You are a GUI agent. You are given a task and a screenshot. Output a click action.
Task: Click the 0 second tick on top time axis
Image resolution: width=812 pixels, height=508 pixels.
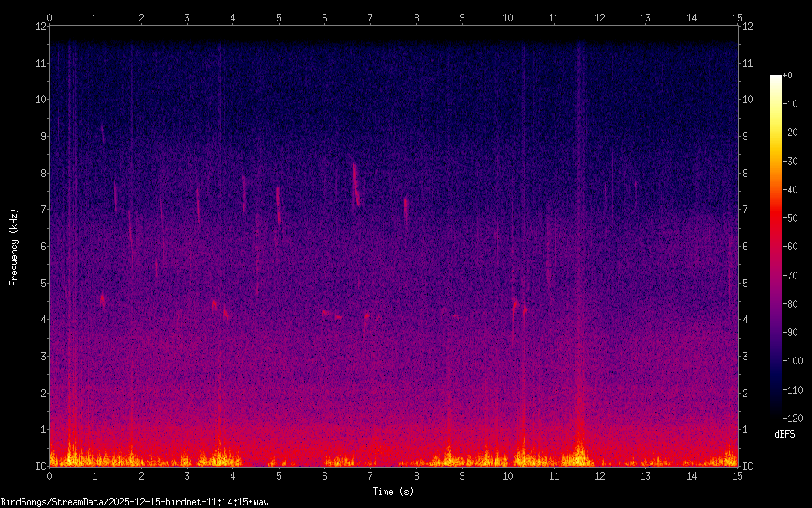[50, 17]
